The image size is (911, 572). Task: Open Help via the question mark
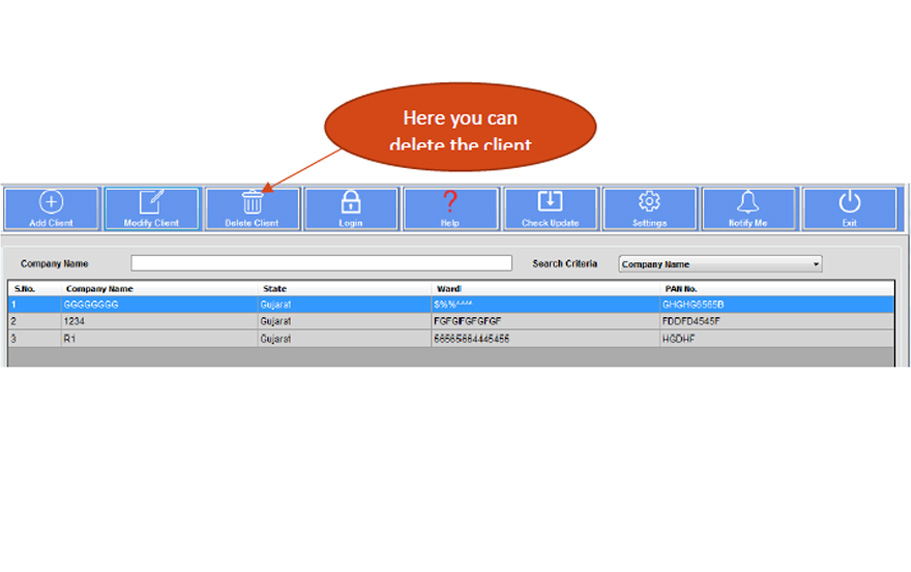click(x=450, y=202)
